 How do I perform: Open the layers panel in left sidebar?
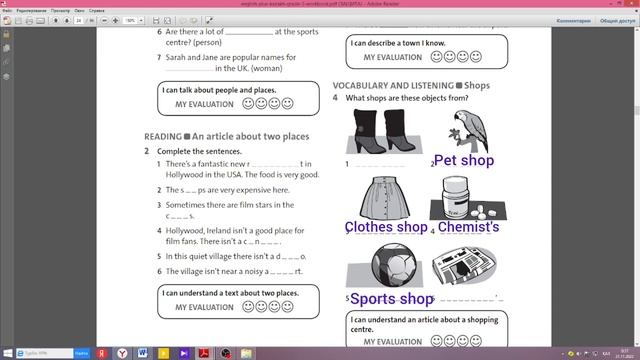7,77
